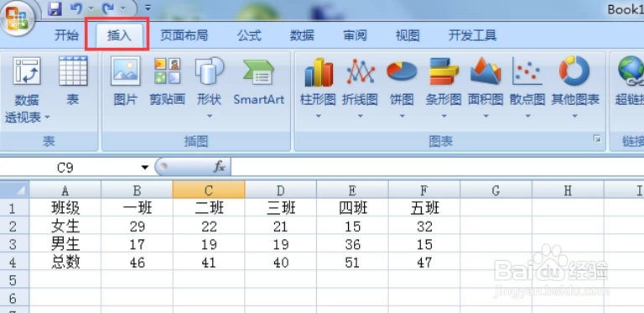The width and height of the screenshot is (644, 313).
Task: Expand redo history dropdown arrow
Action: pyautogui.click(x=122, y=8)
